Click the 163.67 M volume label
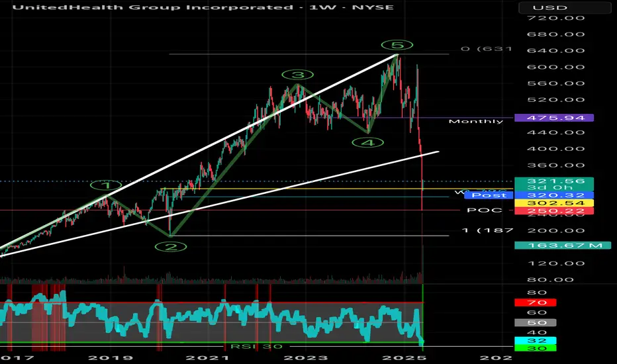This screenshot has width=617, height=364. (563, 246)
